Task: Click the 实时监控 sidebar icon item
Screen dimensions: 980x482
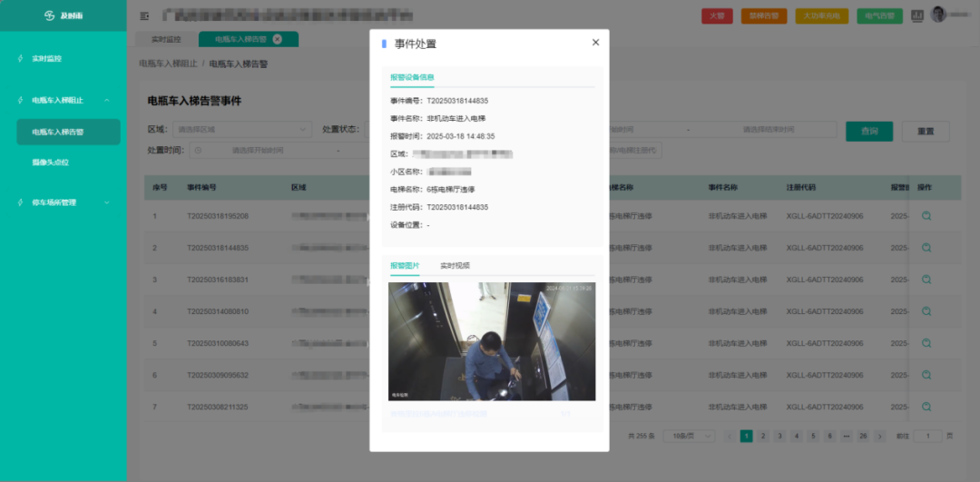Action: click(46, 59)
